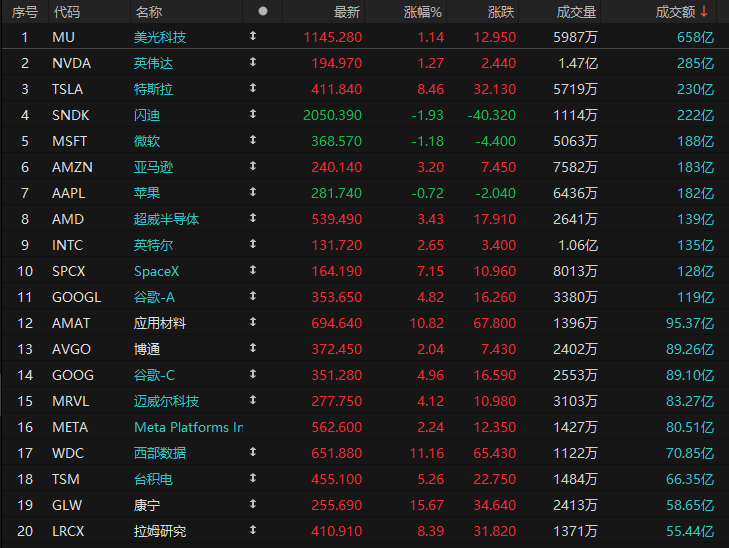
Task: Click the circle dot column header
Action: 263,11
